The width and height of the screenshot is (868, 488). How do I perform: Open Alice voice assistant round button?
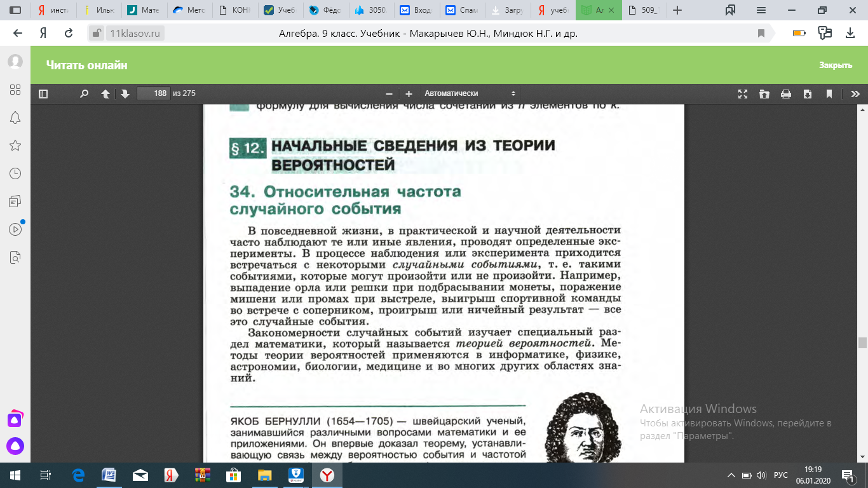coord(15,447)
